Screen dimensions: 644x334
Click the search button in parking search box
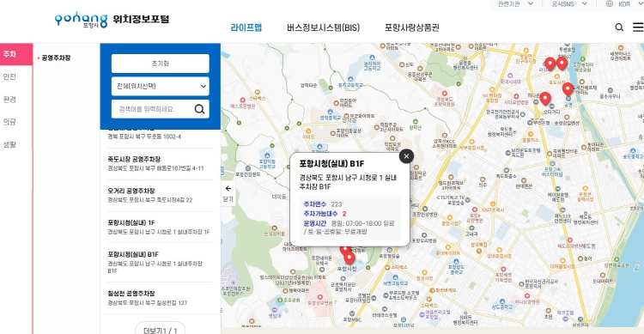199,109
